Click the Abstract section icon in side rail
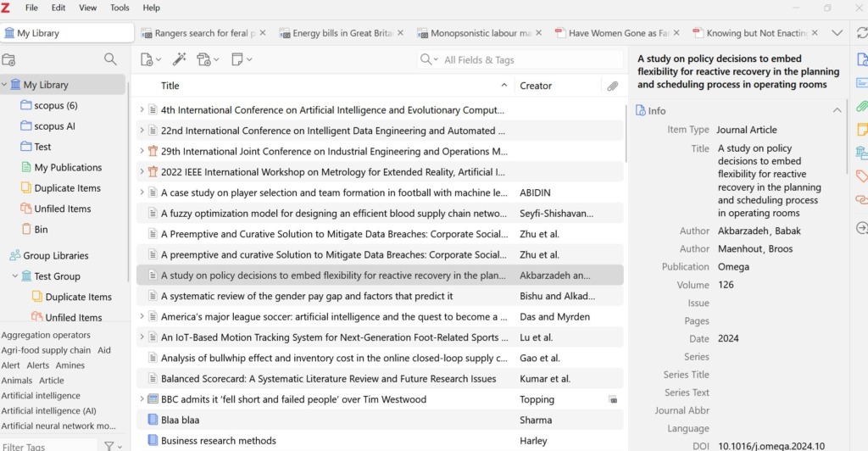The image size is (868, 451). pos(861,83)
